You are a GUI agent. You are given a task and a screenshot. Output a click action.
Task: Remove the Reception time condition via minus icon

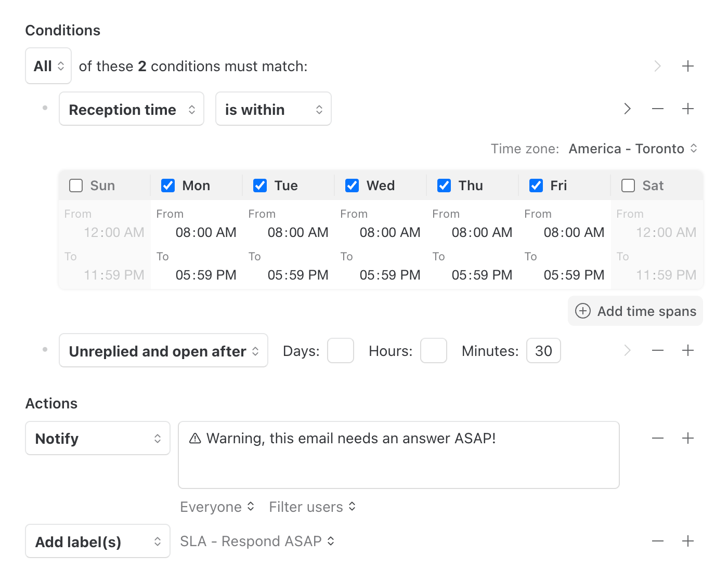(x=657, y=109)
